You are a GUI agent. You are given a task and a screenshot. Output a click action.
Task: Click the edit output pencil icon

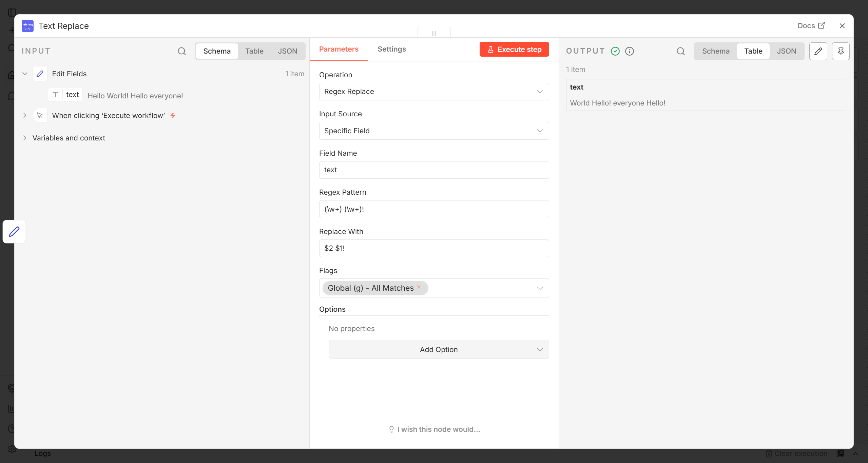(818, 51)
